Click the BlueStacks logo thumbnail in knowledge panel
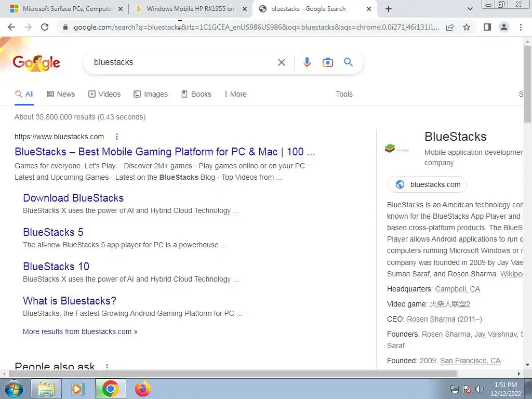 tap(397, 149)
